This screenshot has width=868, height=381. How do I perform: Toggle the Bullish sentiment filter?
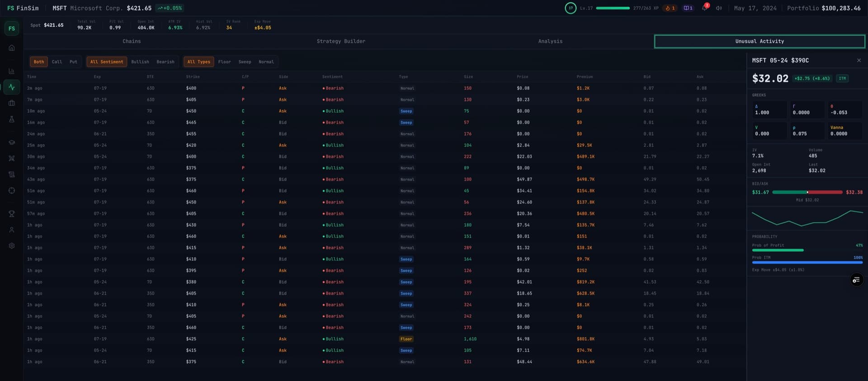click(x=140, y=62)
